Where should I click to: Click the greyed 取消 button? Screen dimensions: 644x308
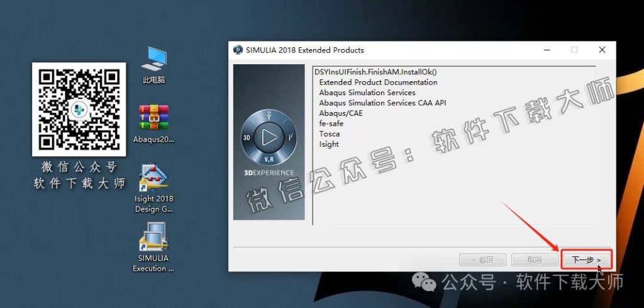pyautogui.click(x=535, y=260)
